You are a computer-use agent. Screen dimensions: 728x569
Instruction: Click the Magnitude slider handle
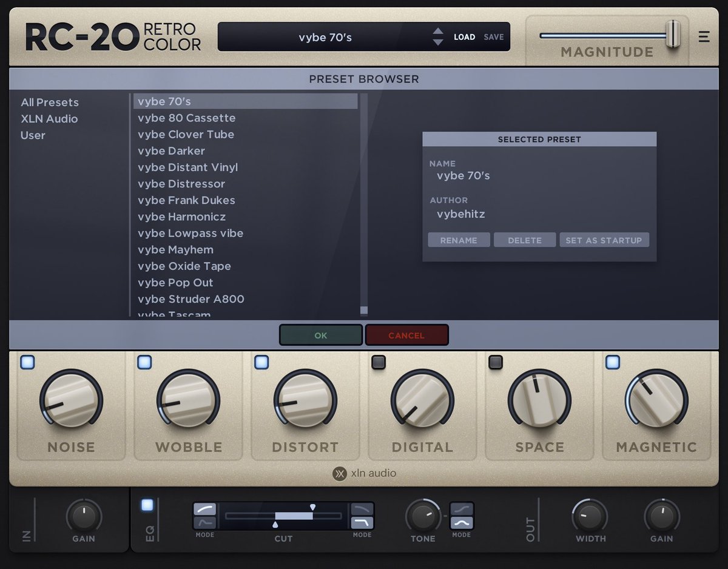coord(673,34)
